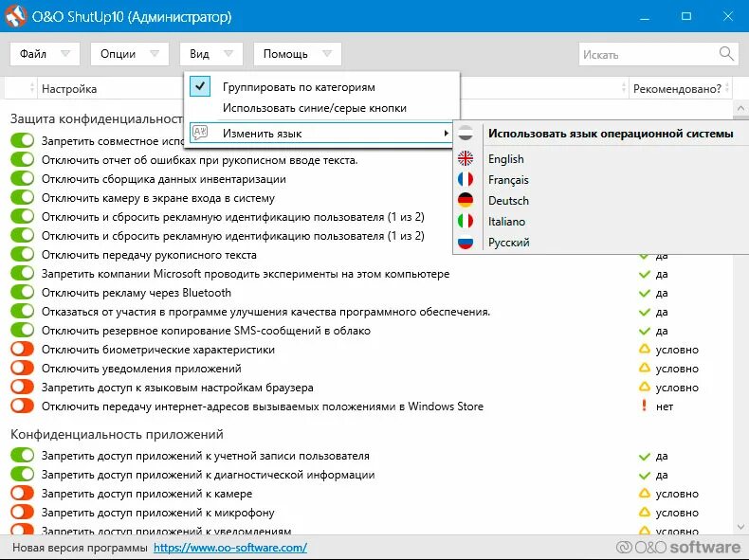Click the Защита конфиденциальности category heading

pos(97,118)
